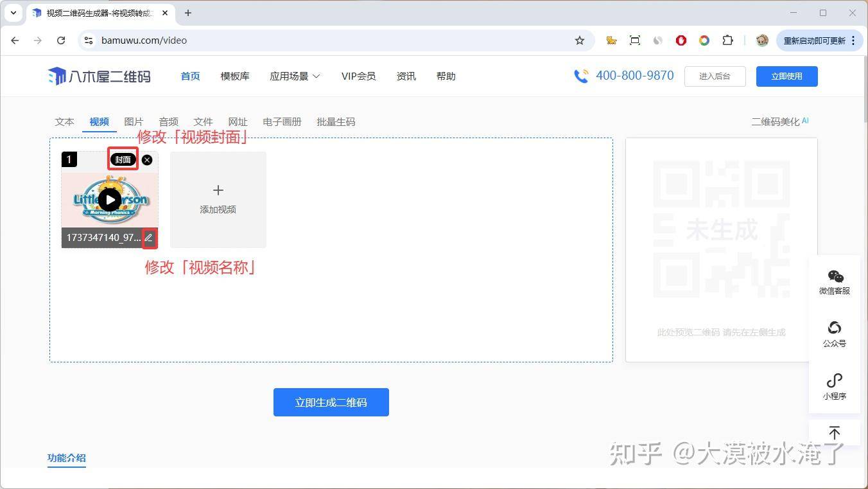
Task: Click the 立即生成二维码 button
Action: [x=331, y=402]
